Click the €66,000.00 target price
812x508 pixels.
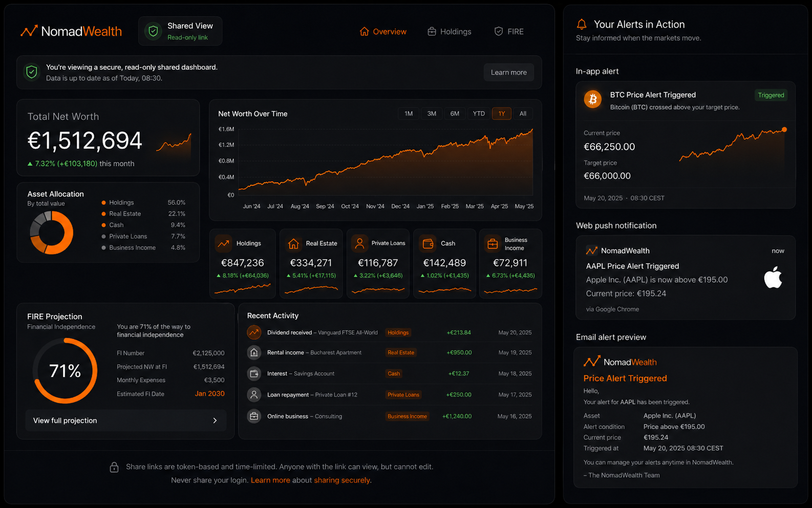coord(607,176)
